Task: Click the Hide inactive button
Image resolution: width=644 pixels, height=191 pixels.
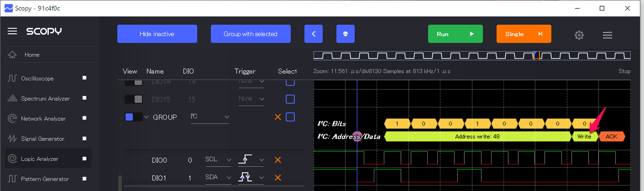Action: [157, 34]
